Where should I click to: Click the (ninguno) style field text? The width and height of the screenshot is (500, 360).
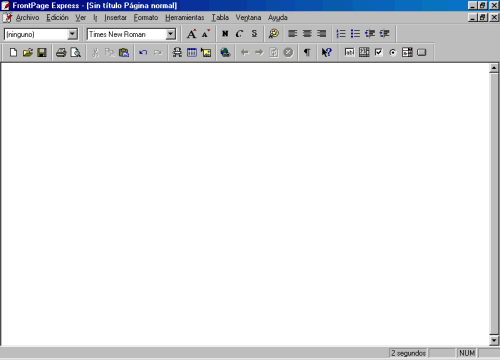click(20, 34)
